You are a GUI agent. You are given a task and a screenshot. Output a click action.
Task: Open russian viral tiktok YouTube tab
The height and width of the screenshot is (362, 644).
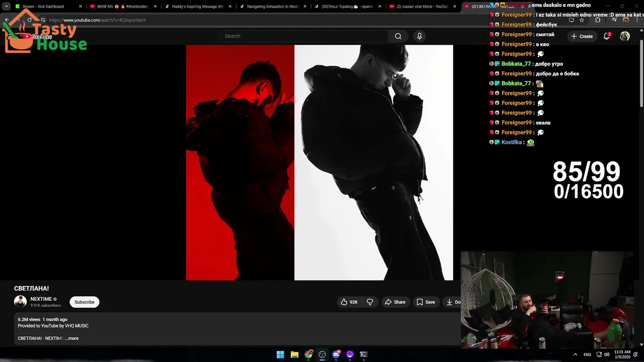tap(423, 7)
